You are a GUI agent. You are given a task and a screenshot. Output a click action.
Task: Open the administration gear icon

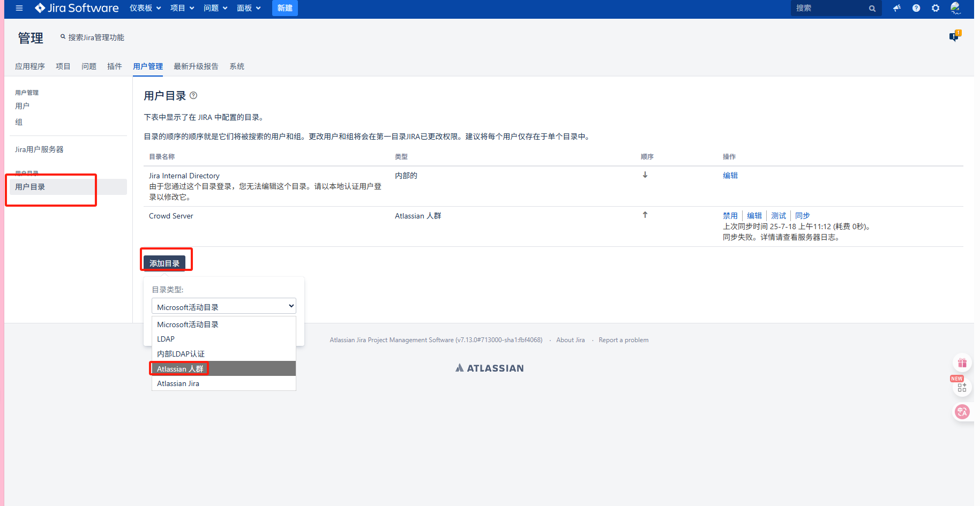point(936,8)
